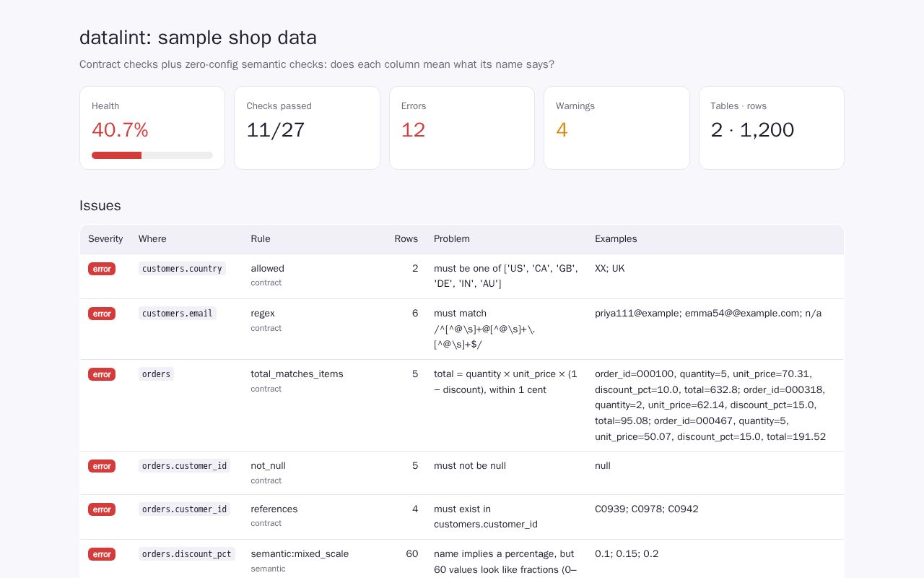Click the order_id=000100 examples text
The image size is (924, 578).
[710, 405]
